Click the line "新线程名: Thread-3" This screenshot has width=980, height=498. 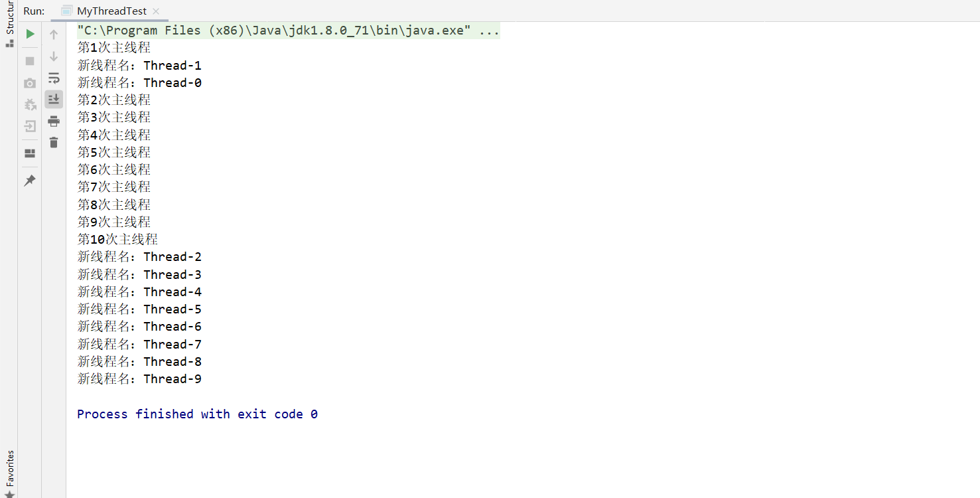tap(139, 274)
